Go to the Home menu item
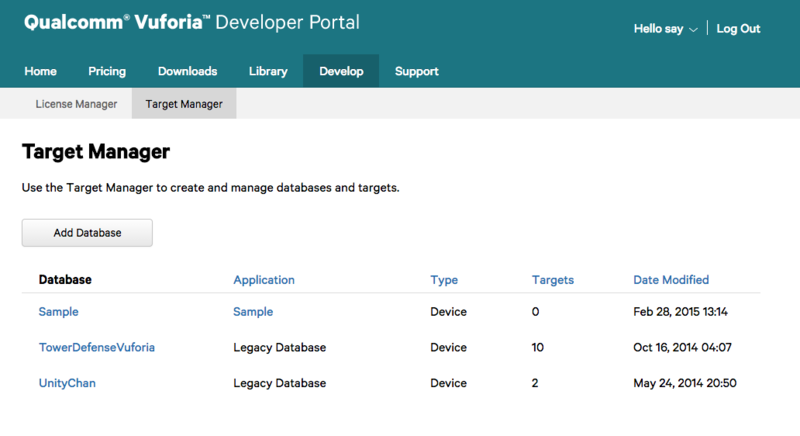The image size is (800, 436). (40, 71)
